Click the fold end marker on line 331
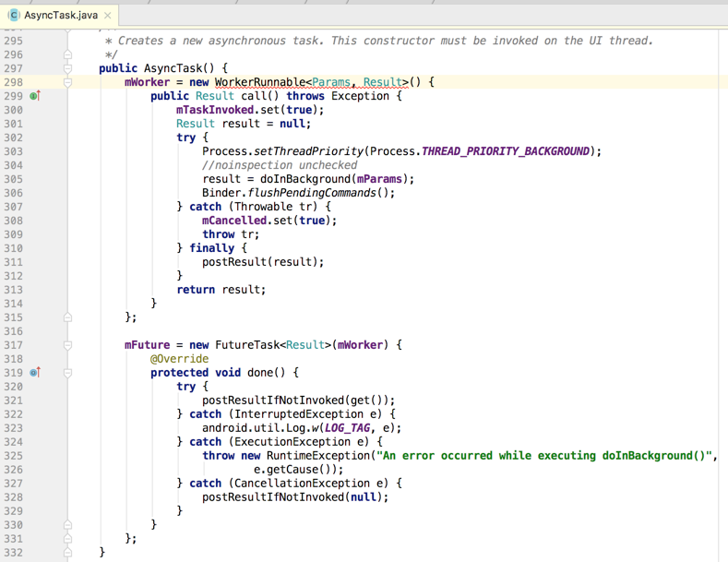This screenshot has height=562, width=728. pos(67,539)
